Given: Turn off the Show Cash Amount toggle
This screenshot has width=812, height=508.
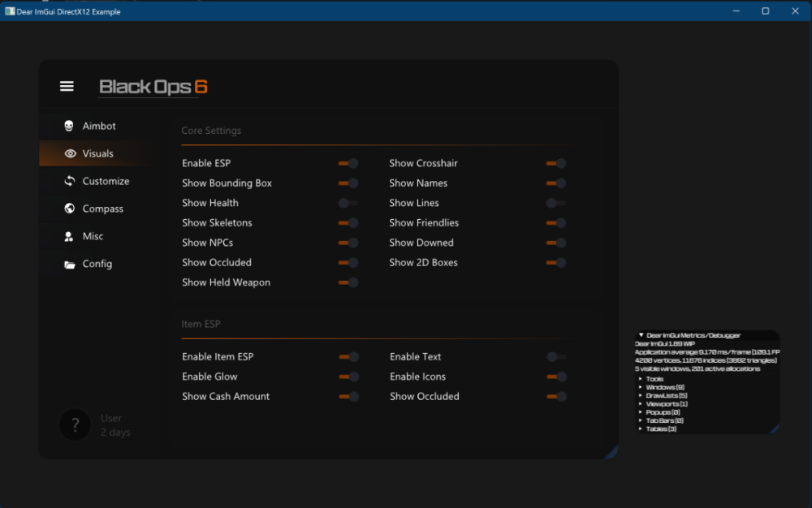Looking at the screenshot, I should coord(348,396).
